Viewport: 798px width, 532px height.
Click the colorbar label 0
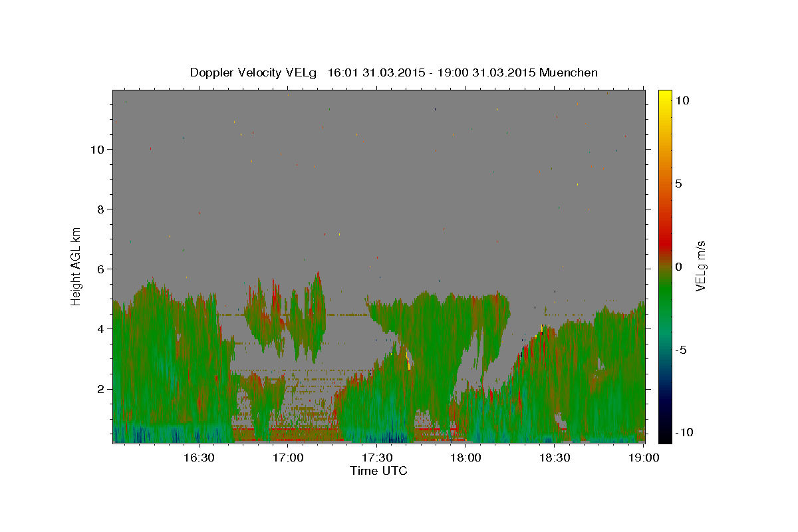(678, 267)
